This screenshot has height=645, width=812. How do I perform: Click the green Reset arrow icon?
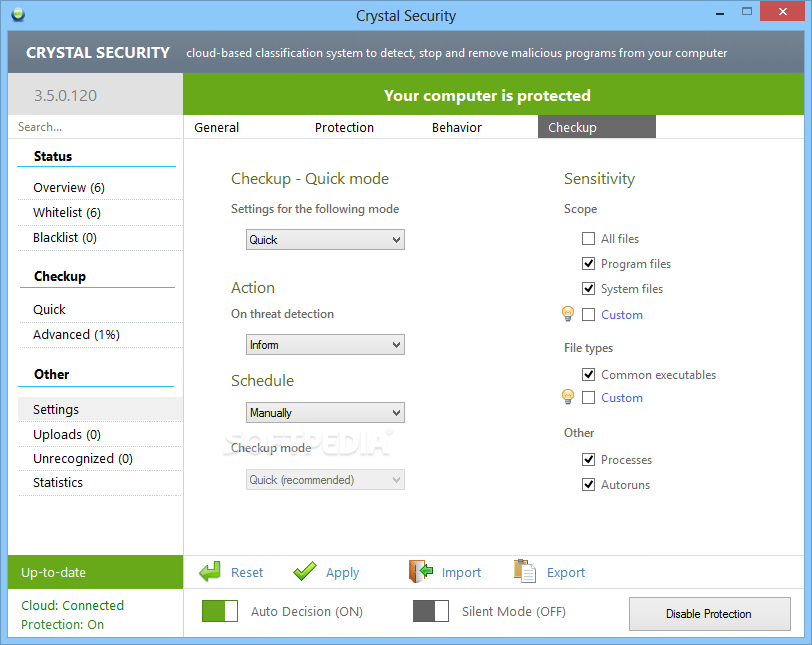click(210, 572)
